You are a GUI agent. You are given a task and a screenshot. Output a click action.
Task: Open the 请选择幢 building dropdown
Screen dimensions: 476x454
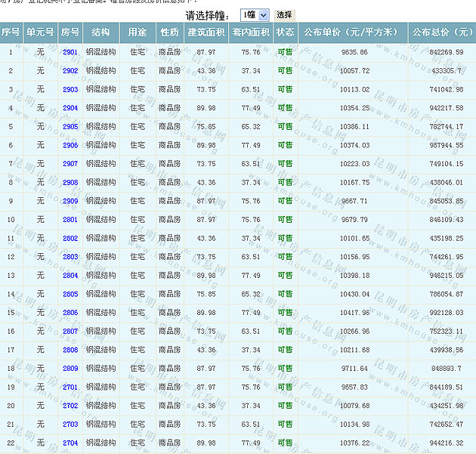point(255,14)
